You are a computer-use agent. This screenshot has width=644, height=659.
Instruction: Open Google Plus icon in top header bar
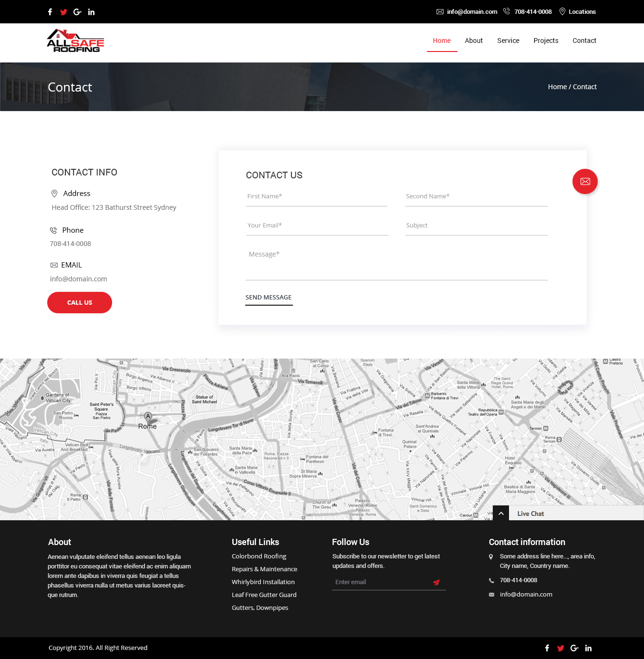point(77,12)
